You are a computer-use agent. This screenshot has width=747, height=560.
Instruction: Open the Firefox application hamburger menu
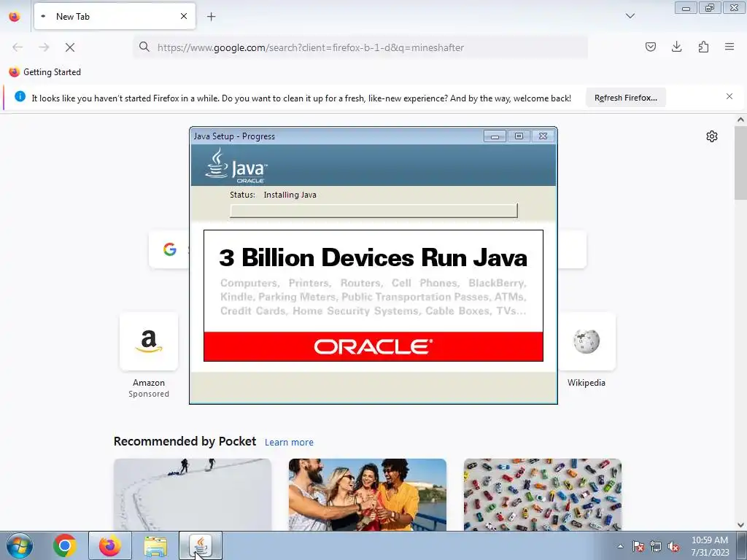[729, 47]
